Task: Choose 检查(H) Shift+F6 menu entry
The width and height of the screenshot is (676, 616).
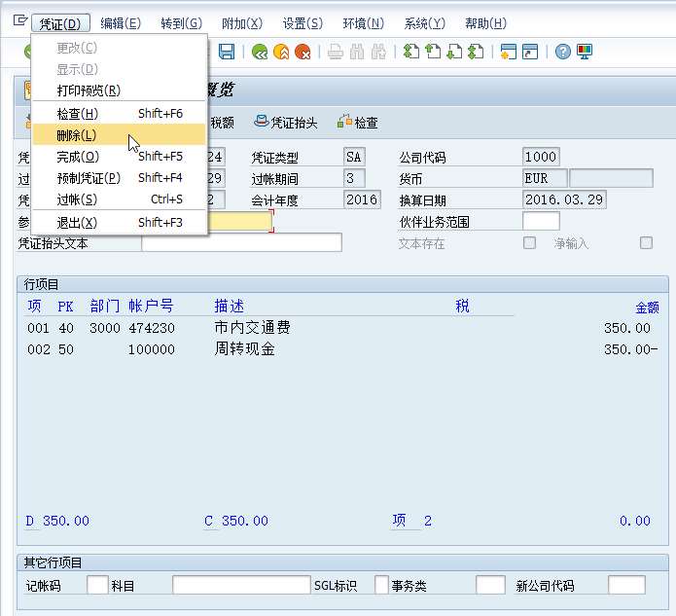Action: point(119,114)
